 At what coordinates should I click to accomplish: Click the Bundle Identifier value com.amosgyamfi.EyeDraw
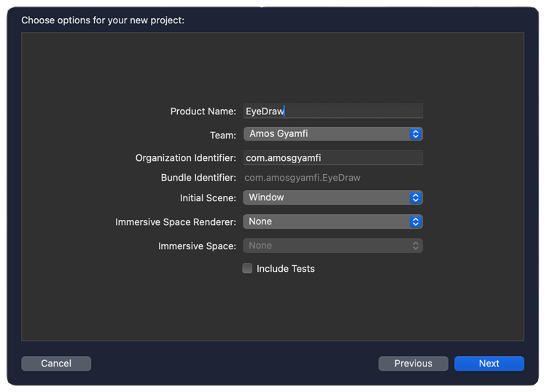coord(303,178)
